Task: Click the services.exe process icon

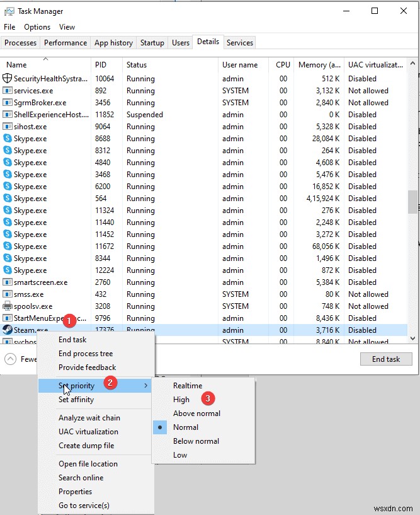Action: (7, 90)
